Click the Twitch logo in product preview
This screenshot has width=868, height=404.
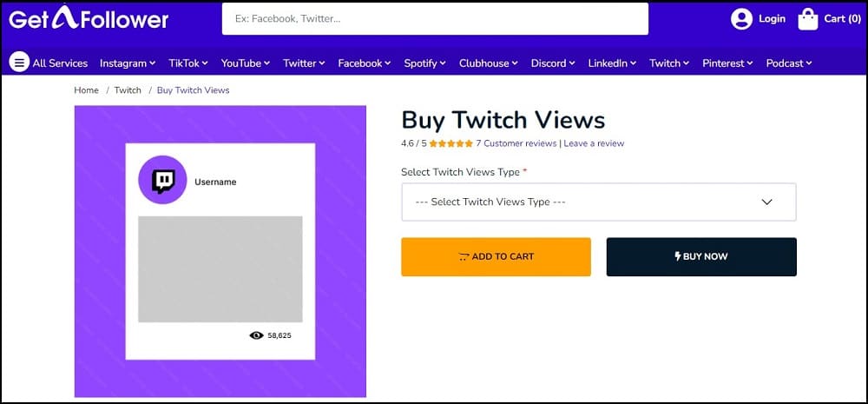pyautogui.click(x=163, y=180)
